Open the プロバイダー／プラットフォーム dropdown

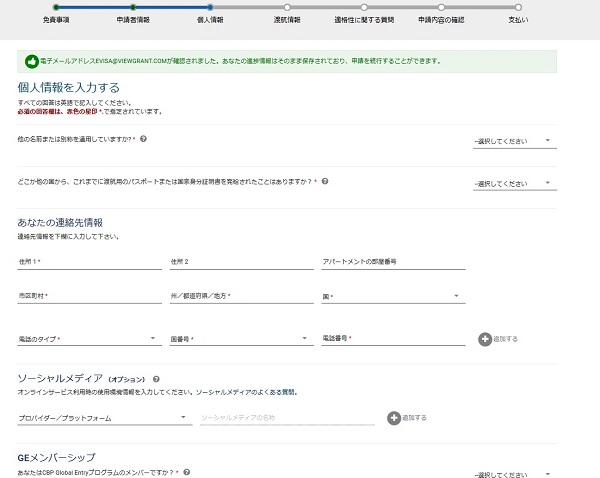103,416
